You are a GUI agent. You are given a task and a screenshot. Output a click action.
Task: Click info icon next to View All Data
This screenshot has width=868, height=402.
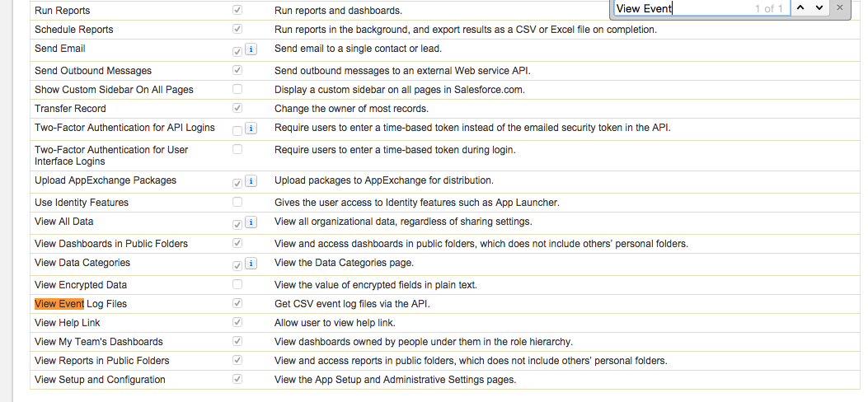pyautogui.click(x=251, y=223)
